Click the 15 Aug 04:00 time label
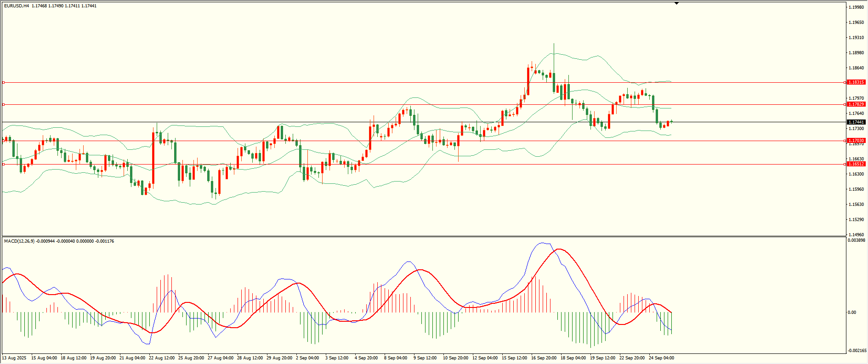The height and width of the screenshot is (364, 868). pyautogui.click(x=44, y=358)
